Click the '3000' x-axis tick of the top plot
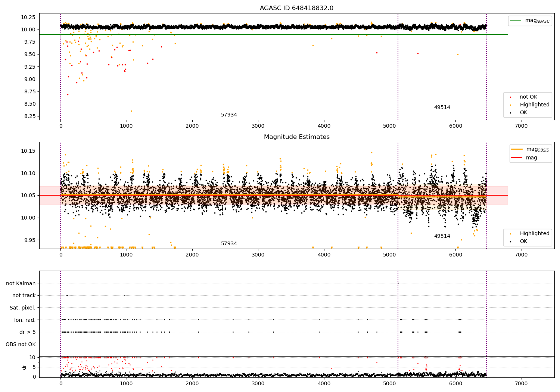Screen dimensions: 560x392 coord(258,126)
